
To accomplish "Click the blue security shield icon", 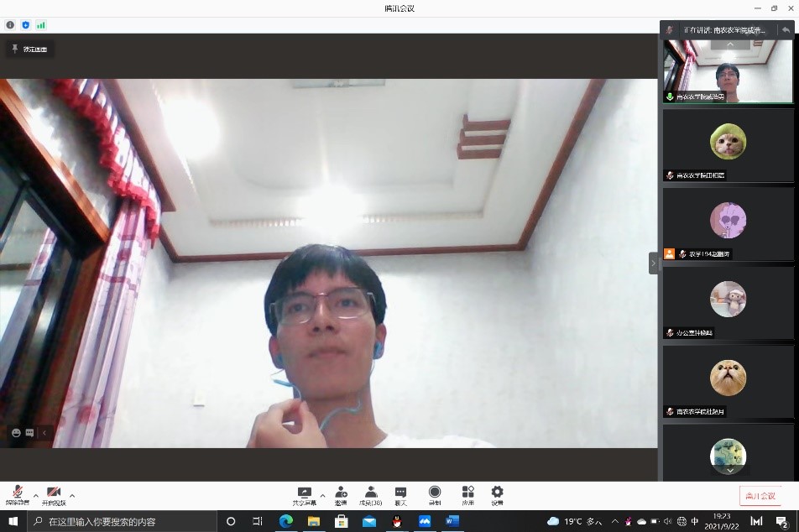I will click(25, 25).
